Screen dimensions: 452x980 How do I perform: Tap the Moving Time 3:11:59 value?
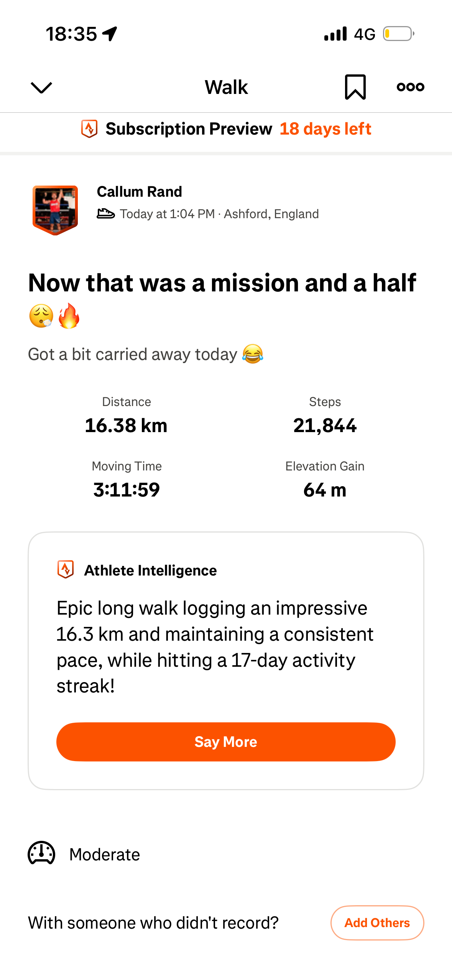(x=127, y=490)
